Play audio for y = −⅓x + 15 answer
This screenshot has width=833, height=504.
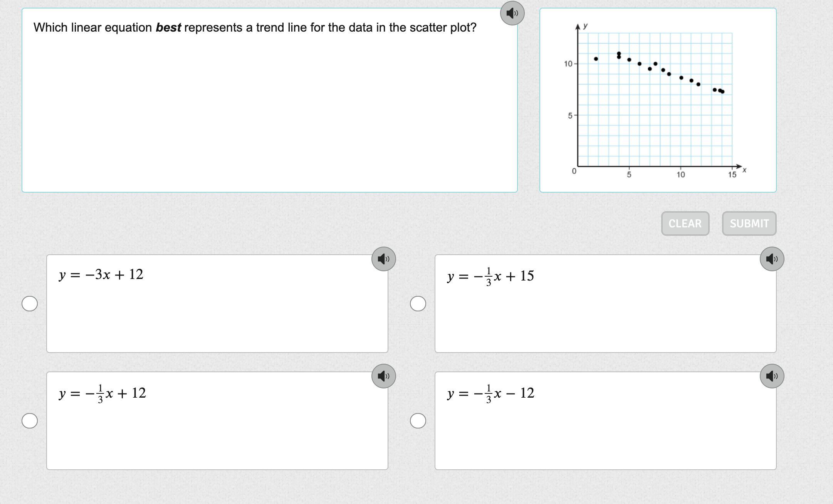[772, 259]
